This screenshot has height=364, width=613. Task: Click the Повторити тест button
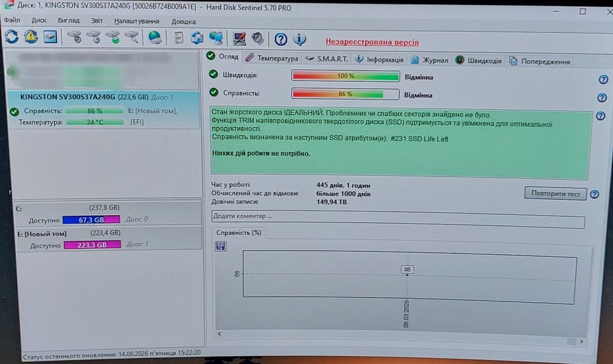pyautogui.click(x=555, y=194)
